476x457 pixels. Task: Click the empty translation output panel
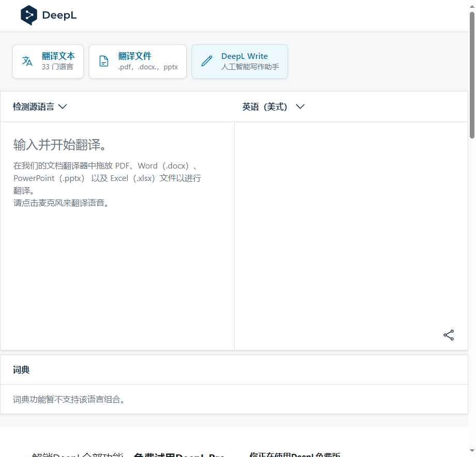pyautogui.click(x=351, y=236)
